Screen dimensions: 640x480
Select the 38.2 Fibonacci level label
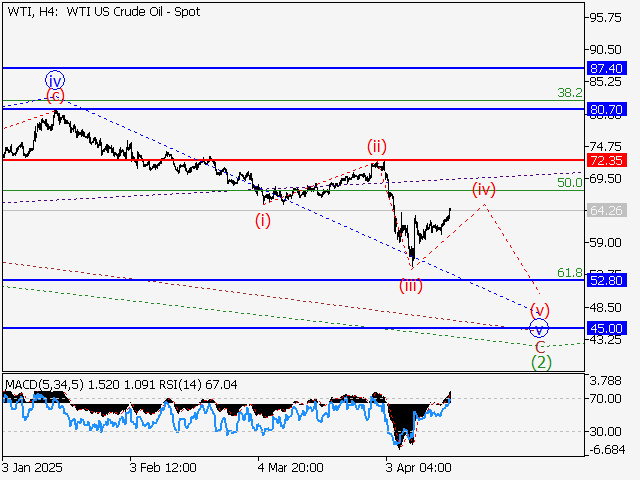click(x=569, y=92)
